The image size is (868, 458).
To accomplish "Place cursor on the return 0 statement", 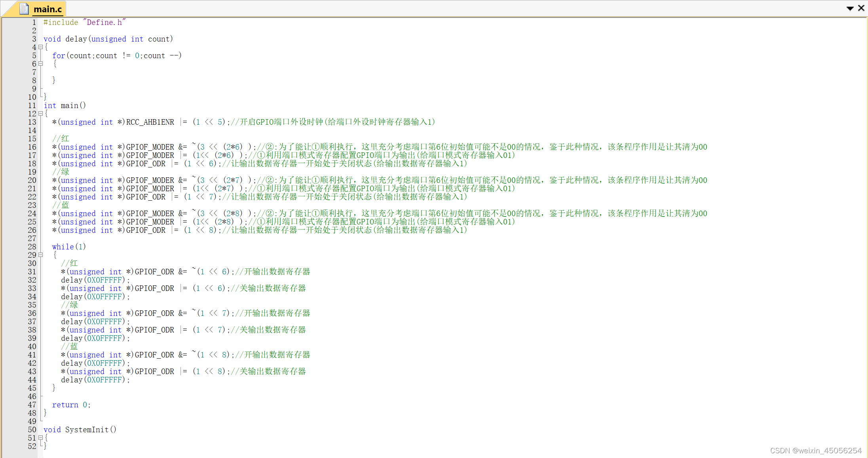I will click(71, 405).
